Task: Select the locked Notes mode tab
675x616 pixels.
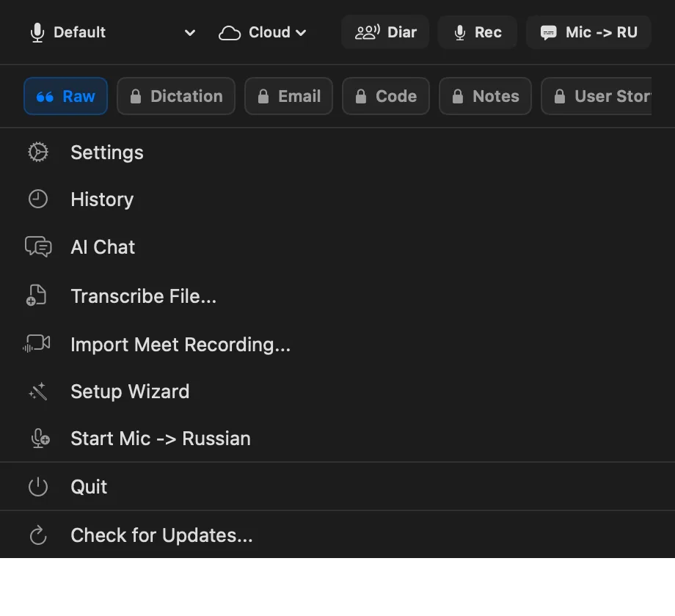Action: click(x=485, y=96)
